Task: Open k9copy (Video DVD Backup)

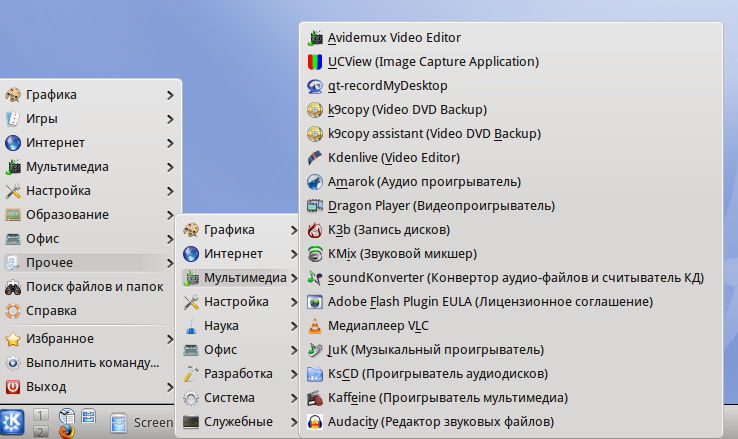Action: point(511,110)
